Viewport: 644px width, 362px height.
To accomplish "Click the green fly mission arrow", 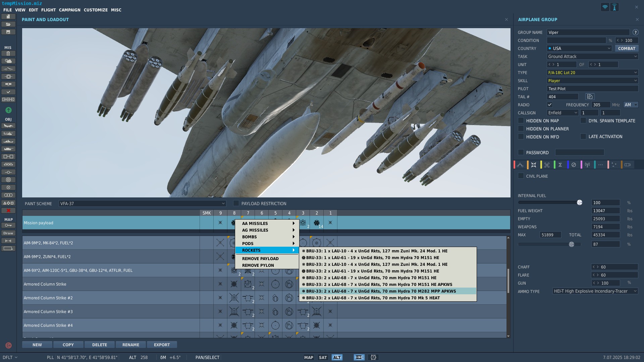I will coord(8,110).
